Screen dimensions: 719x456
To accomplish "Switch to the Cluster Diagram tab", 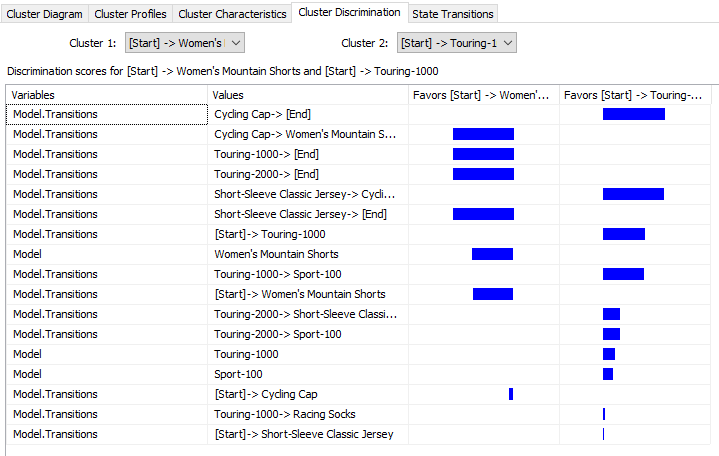I will pos(45,14).
